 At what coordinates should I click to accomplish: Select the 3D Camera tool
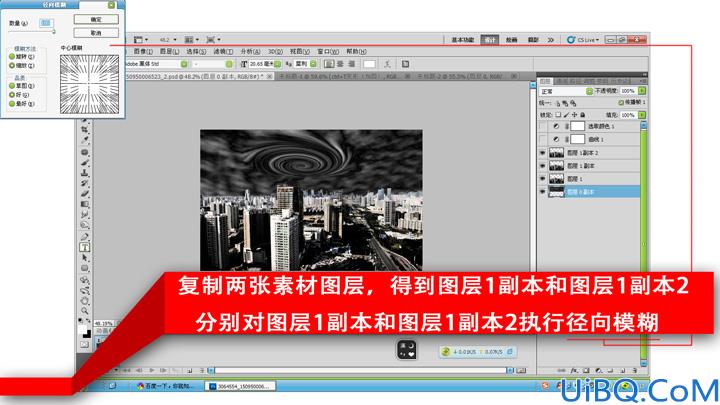pyautogui.click(x=85, y=290)
